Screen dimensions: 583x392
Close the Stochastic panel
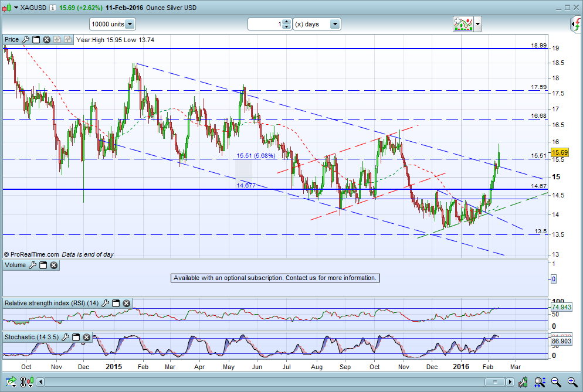[86, 337]
